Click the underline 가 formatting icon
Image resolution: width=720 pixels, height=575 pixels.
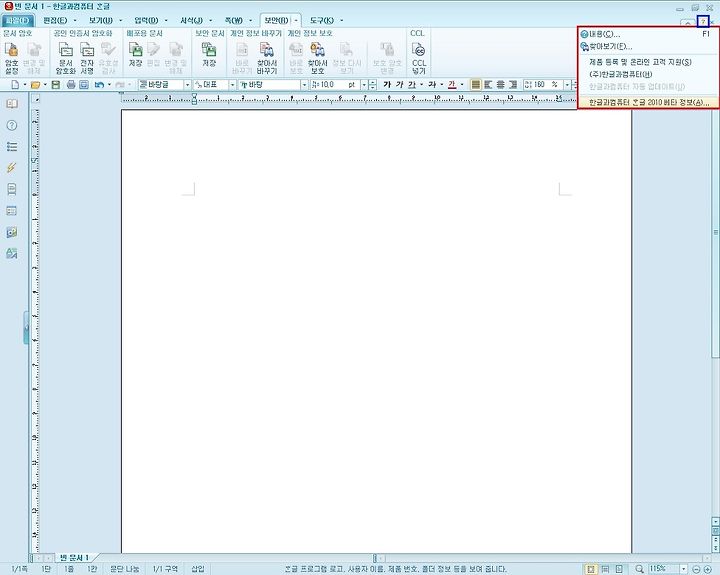[x=412, y=85]
